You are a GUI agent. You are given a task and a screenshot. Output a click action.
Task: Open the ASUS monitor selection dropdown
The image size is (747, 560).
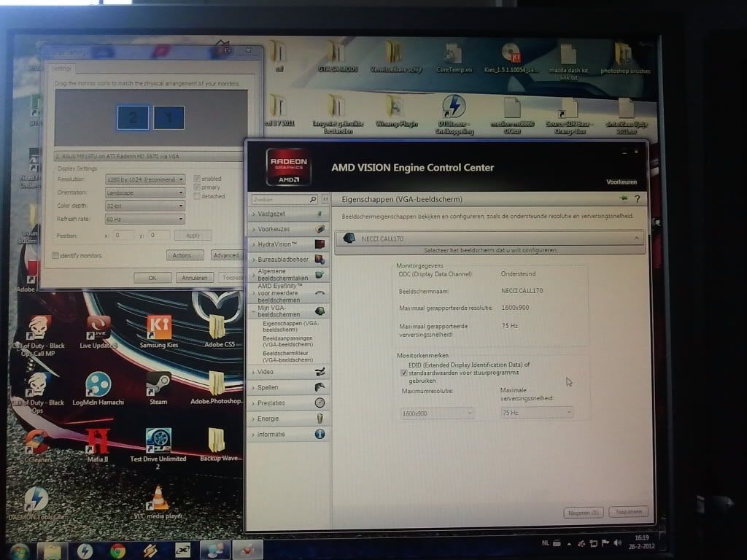[x=149, y=156]
